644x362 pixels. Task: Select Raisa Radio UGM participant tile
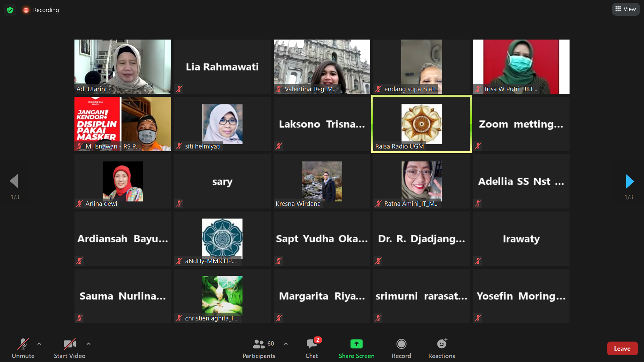click(x=422, y=123)
